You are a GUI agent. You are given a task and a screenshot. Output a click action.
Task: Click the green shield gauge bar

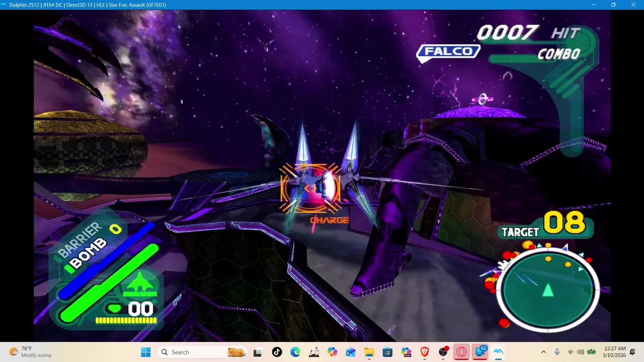[x=109, y=283]
